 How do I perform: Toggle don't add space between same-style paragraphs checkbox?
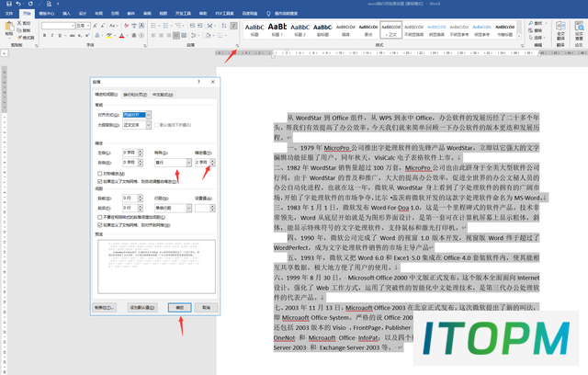[100, 217]
